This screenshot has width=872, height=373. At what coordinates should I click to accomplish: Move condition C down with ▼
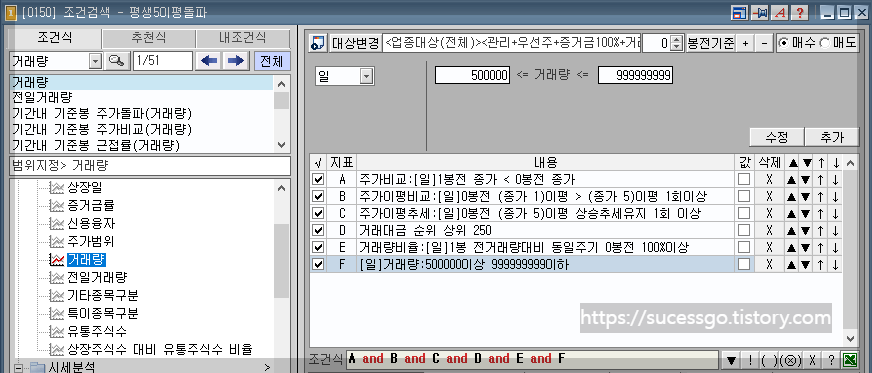pyautogui.click(x=806, y=214)
